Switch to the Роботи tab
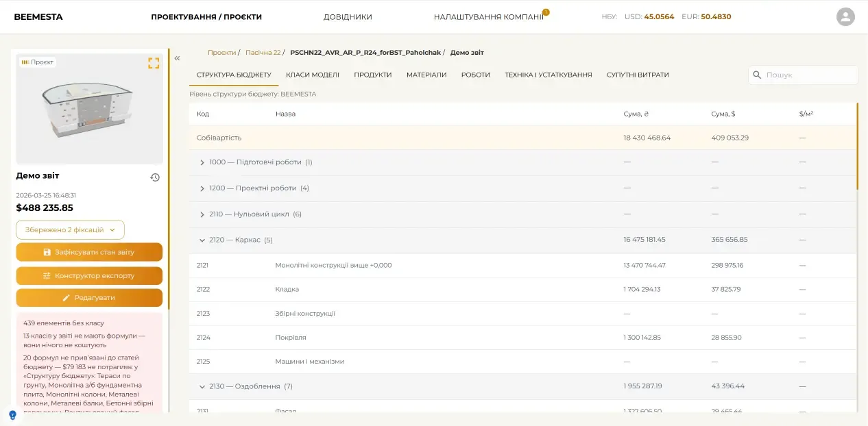Viewport: 868px width, 426px height. 476,75
